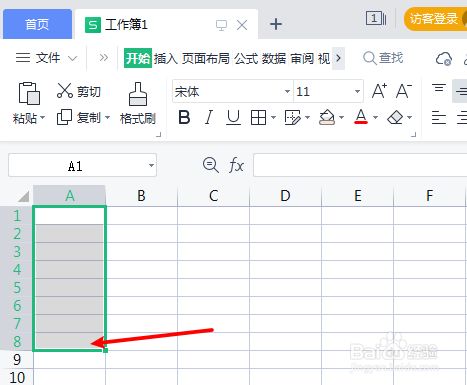The height and width of the screenshot is (385, 467).
Task: Go to the 首页 tab
Action: click(37, 24)
